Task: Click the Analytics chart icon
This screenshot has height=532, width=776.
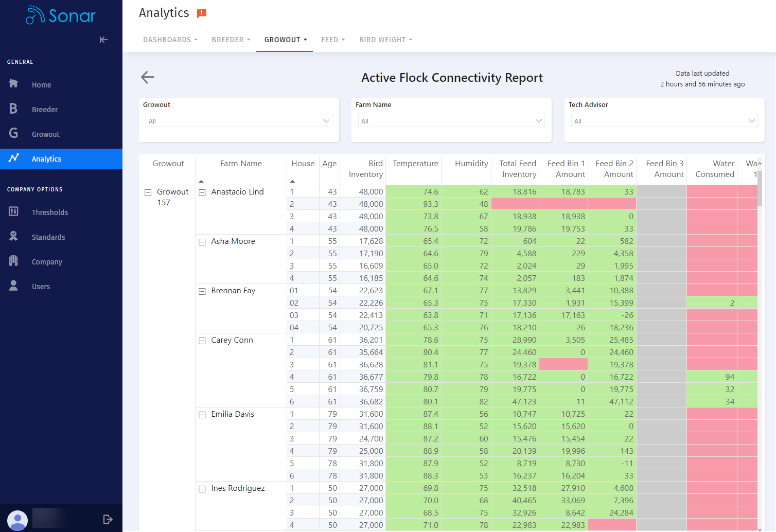Action: point(14,158)
